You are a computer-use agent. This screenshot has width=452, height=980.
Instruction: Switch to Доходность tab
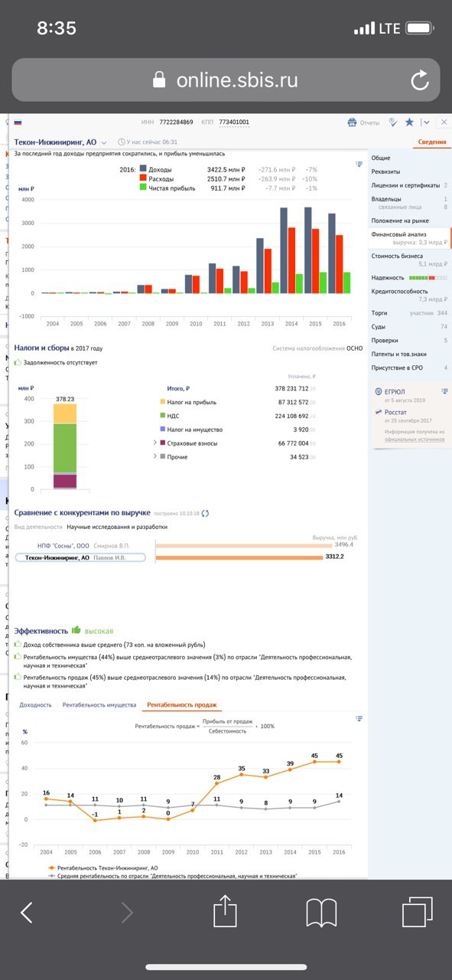point(36,704)
